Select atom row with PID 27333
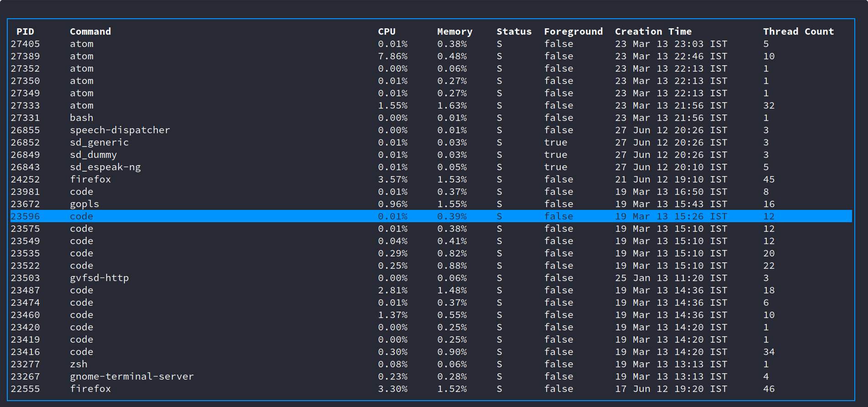This screenshot has width=868, height=407. pos(431,105)
